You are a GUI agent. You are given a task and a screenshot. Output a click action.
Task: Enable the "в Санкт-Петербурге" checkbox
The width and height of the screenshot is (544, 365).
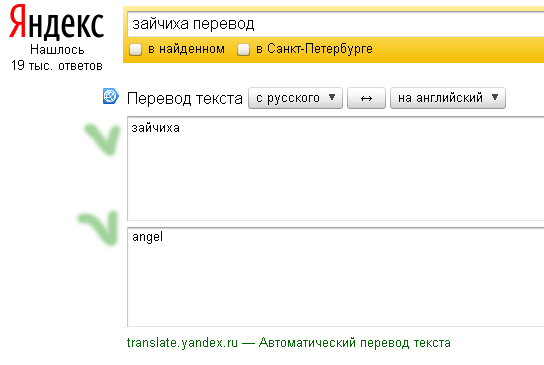(243, 49)
